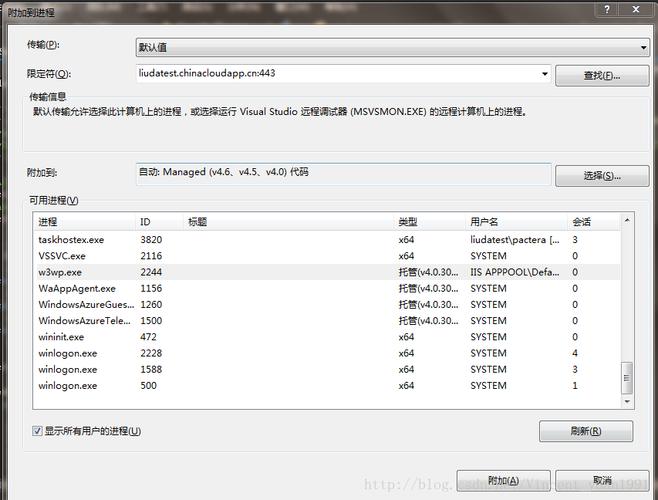Click the ID value 1156
Viewport: 658px width, 500px height.
151,288
